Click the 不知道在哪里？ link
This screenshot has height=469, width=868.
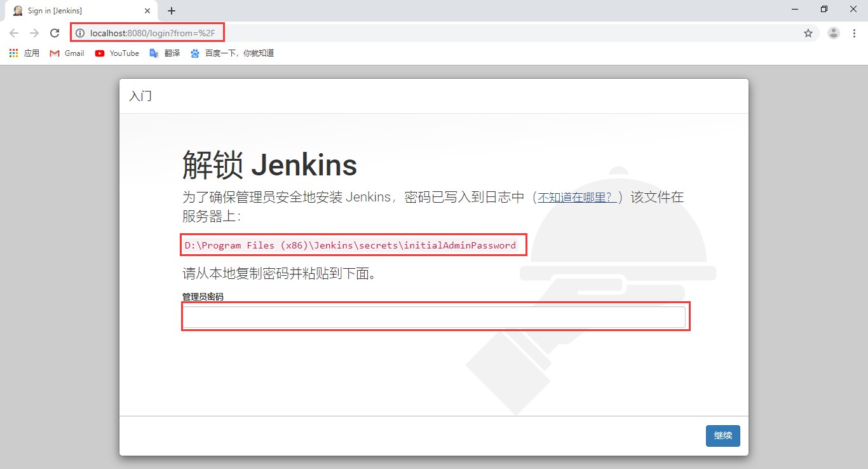(576, 198)
